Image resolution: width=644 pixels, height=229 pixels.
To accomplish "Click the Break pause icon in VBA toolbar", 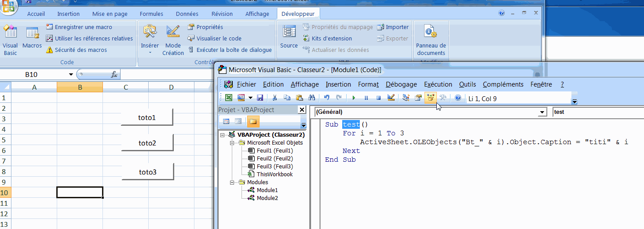I will 366,98.
